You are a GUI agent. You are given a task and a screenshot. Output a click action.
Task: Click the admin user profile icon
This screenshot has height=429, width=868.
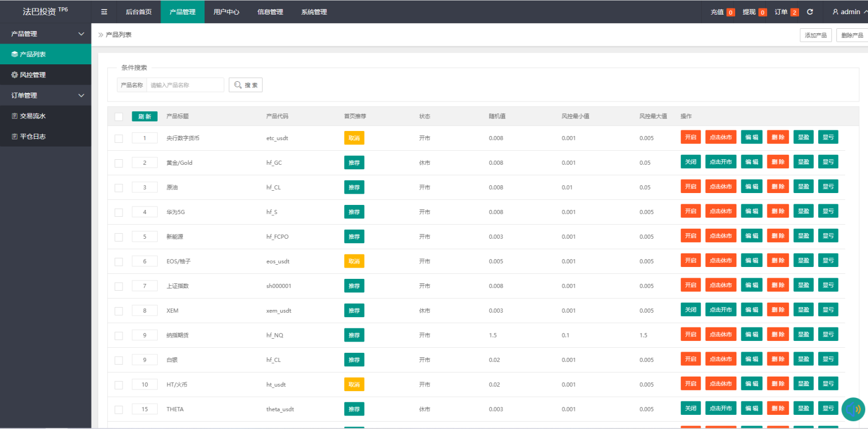tap(835, 12)
